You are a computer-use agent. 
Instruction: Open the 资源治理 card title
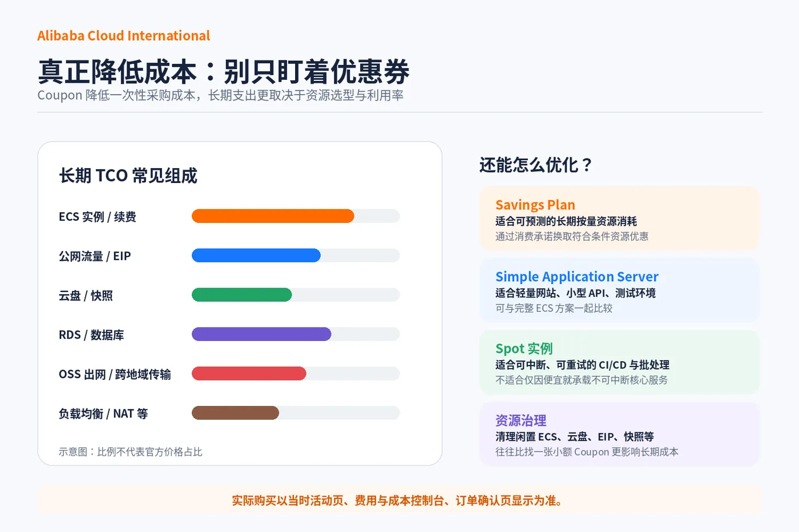[521, 420]
